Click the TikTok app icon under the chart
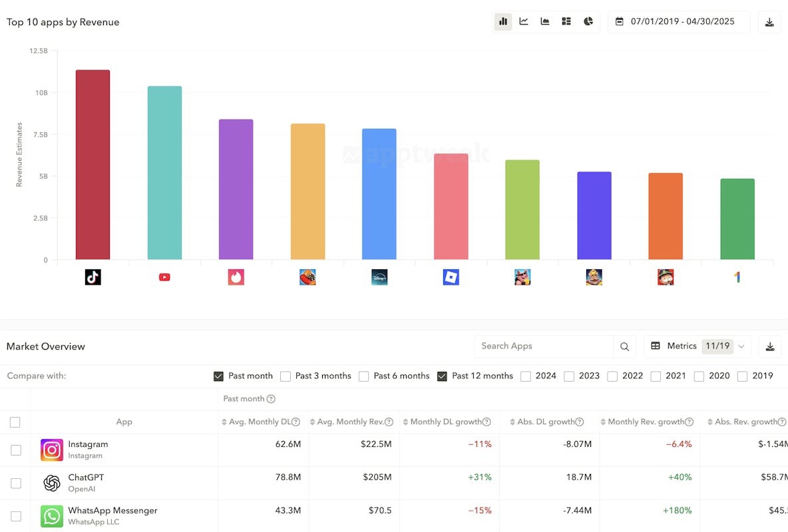 tap(93, 277)
